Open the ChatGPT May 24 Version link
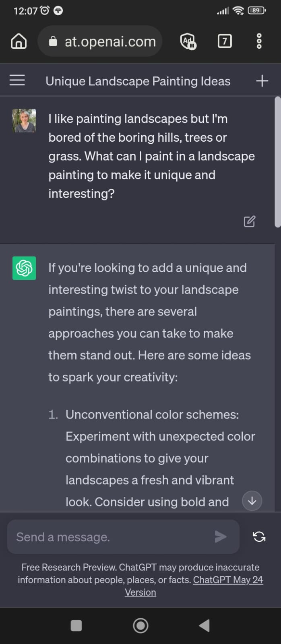 point(194,586)
